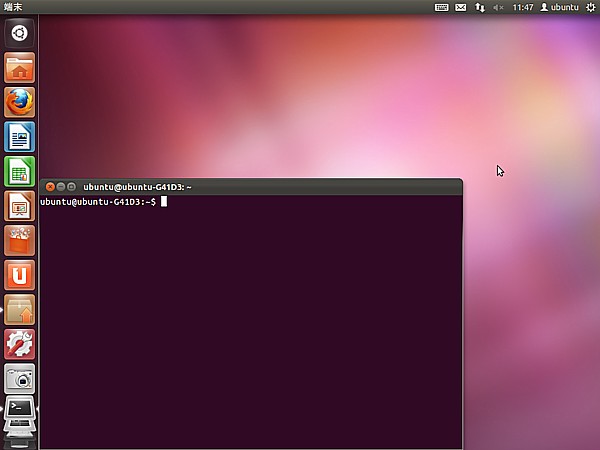The width and height of the screenshot is (600, 450).
Task: Maximize the terminal window
Action: [71, 187]
